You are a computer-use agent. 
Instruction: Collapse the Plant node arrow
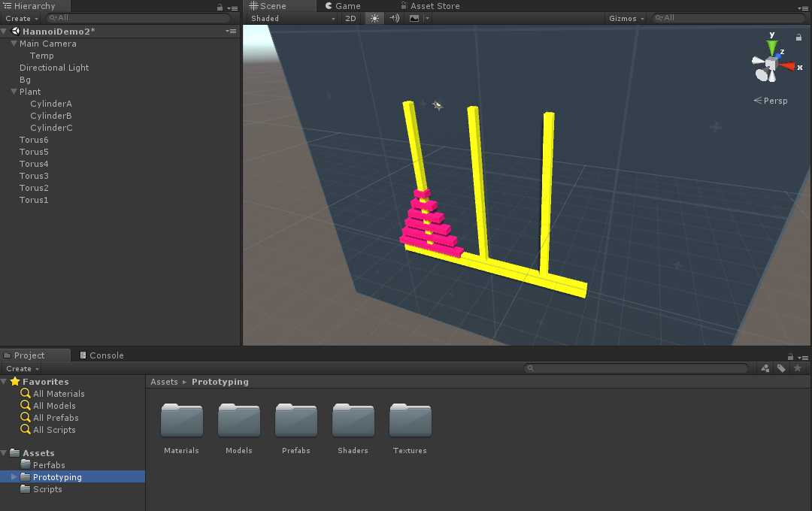14,92
